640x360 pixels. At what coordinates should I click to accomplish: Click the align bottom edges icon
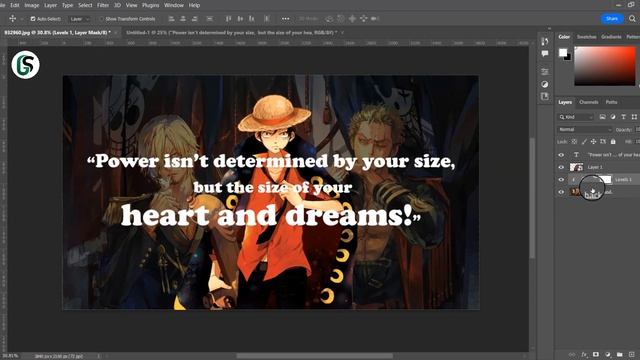(251, 19)
